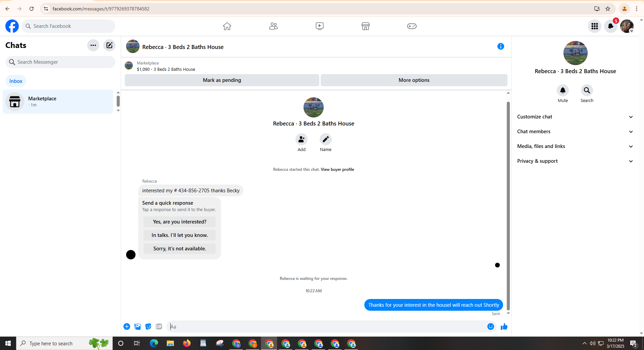
Task: Open the Marketplace icon in top navigation
Action: [366, 26]
